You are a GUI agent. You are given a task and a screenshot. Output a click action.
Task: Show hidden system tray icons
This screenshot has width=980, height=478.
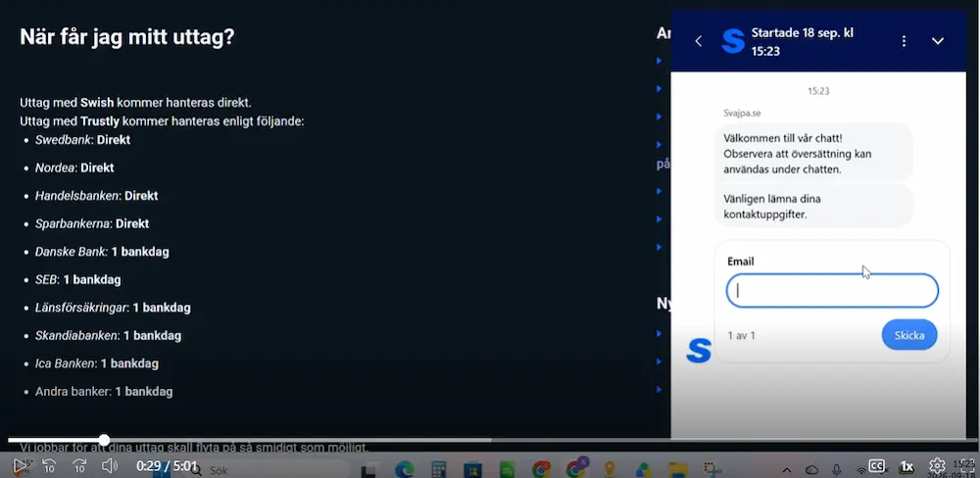787,470
